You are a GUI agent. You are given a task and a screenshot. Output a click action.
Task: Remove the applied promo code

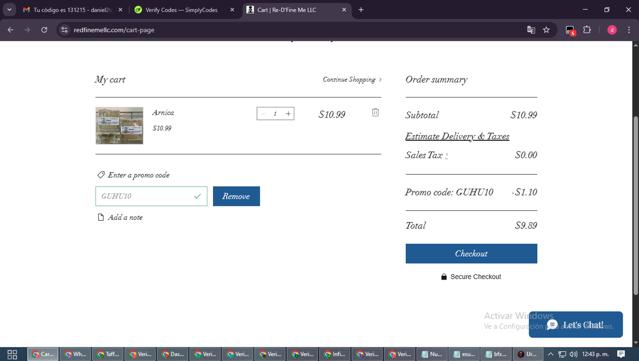[x=236, y=196]
